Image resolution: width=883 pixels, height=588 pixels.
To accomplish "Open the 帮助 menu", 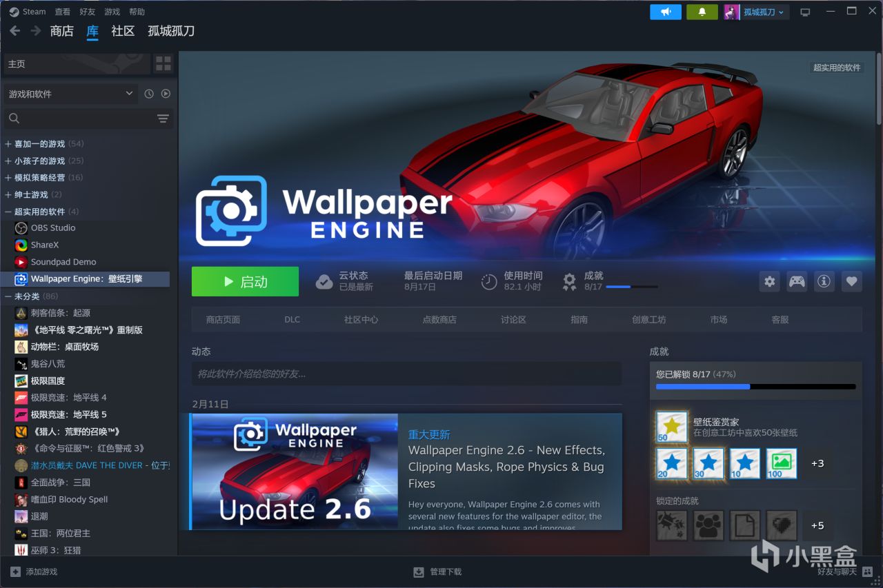I will [137, 12].
